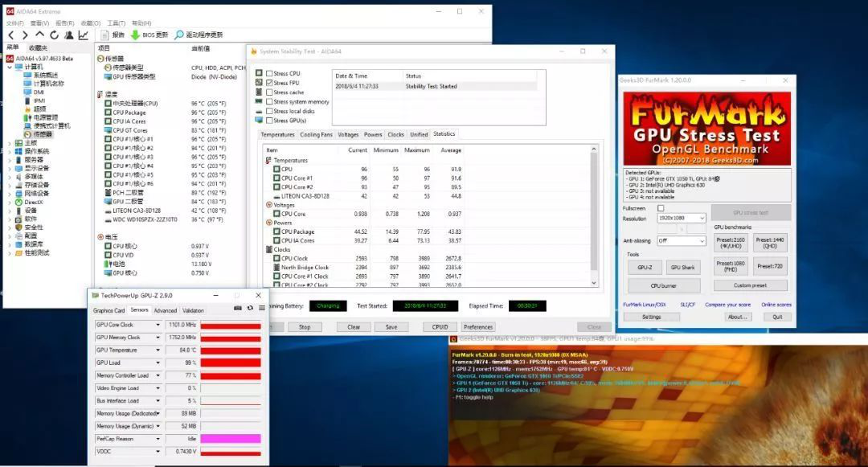Open the Graphics Card tab in GPU-Z
This screenshot has height=467, width=868.
tap(109, 311)
